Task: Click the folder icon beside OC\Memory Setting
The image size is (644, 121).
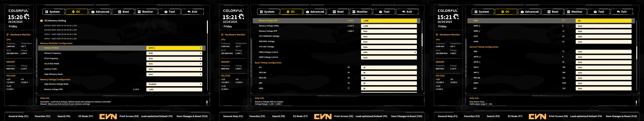Action: pos(41,21)
